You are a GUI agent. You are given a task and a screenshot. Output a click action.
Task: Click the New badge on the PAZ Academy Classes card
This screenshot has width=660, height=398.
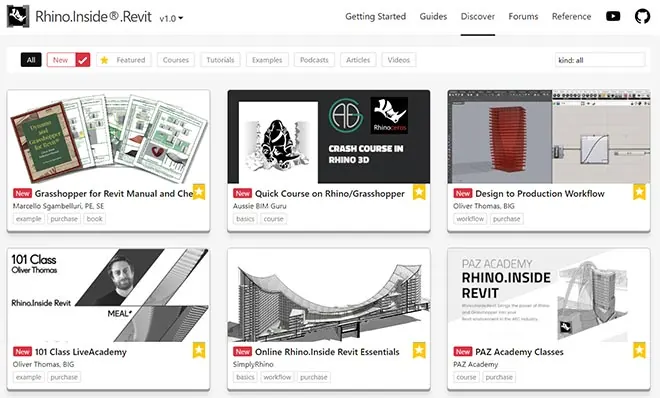(463, 351)
